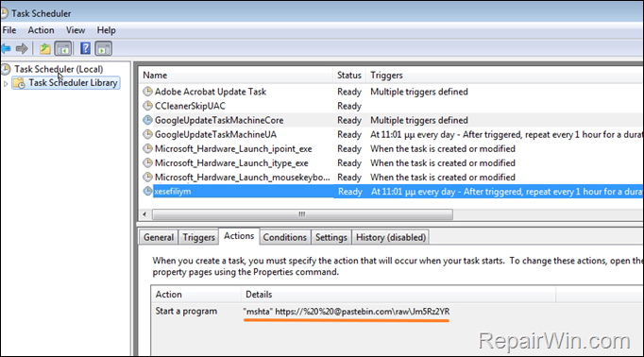This screenshot has height=357, width=644.
Task: Select the Microsoft_Hardware_Launch_ipoint_exe task name
Action: (233, 148)
